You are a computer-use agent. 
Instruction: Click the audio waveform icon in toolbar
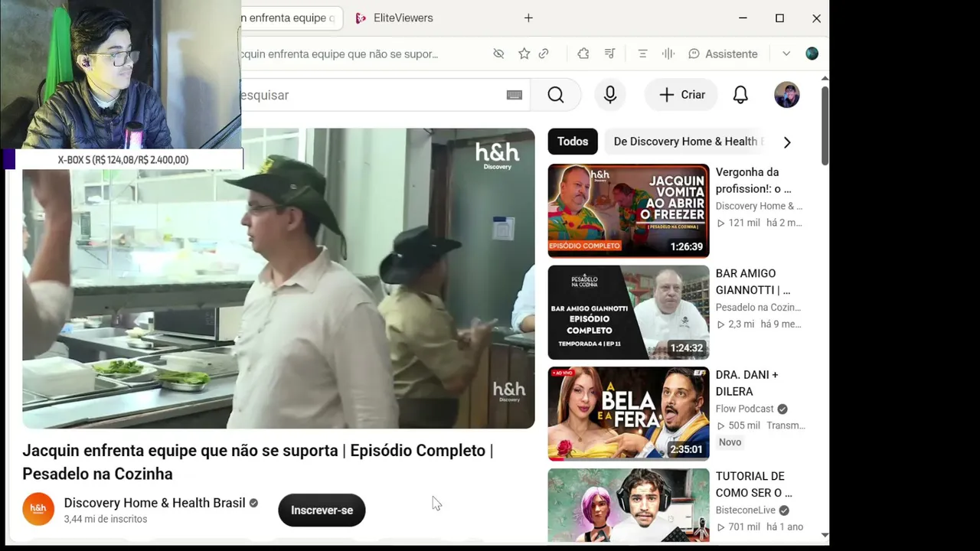tap(668, 54)
